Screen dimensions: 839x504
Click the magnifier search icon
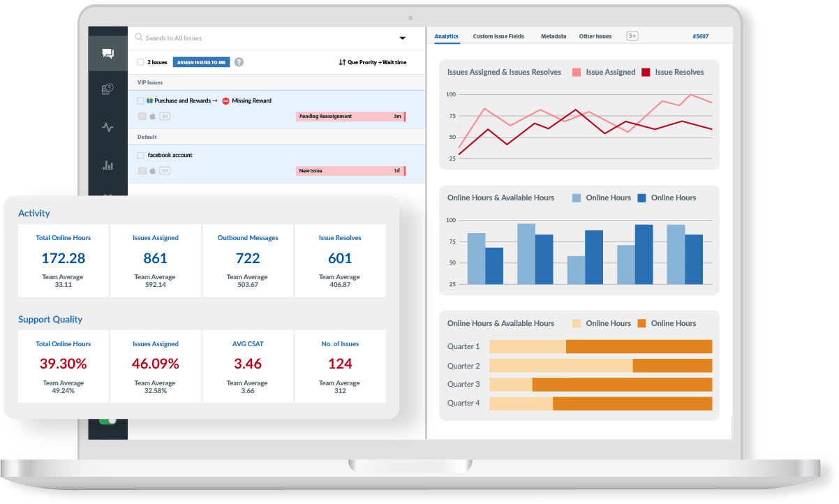pyautogui.click(x=139, y=38)
